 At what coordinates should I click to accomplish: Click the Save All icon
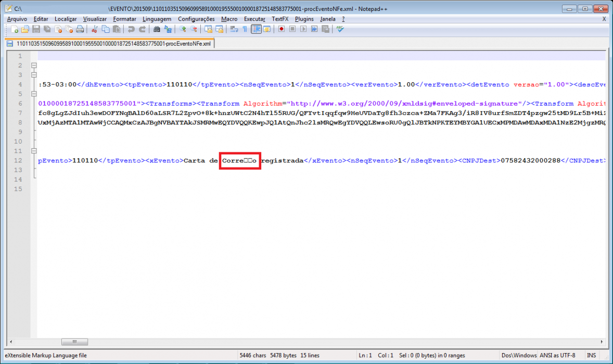pyautogui.click(x=47, y=29)
